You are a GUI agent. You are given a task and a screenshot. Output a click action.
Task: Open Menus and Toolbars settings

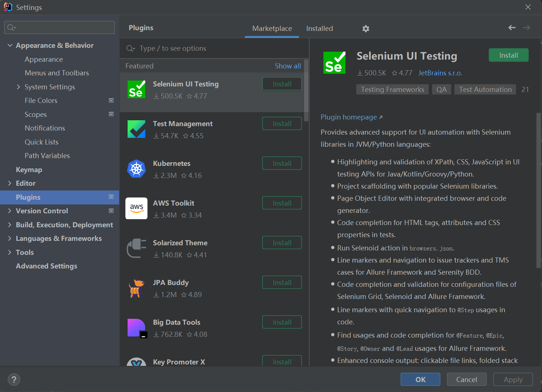tap(57, 73)
